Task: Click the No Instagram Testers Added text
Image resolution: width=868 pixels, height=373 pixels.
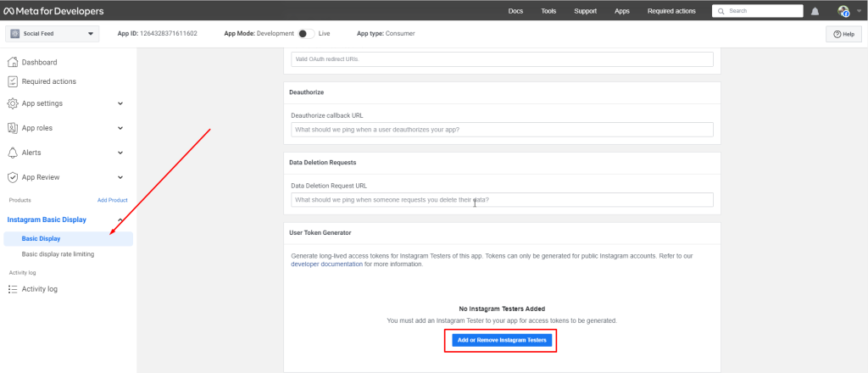Action: pyautogui.click(x=502, y=309)
